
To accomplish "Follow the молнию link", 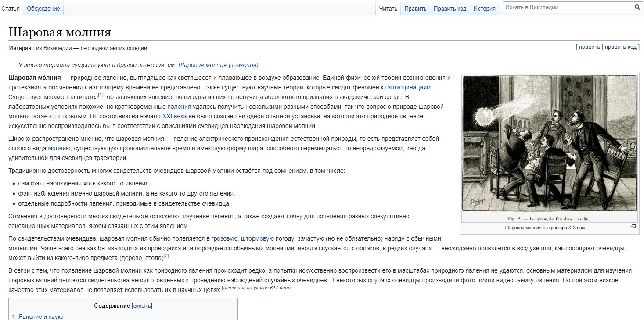I will (59, 148).
